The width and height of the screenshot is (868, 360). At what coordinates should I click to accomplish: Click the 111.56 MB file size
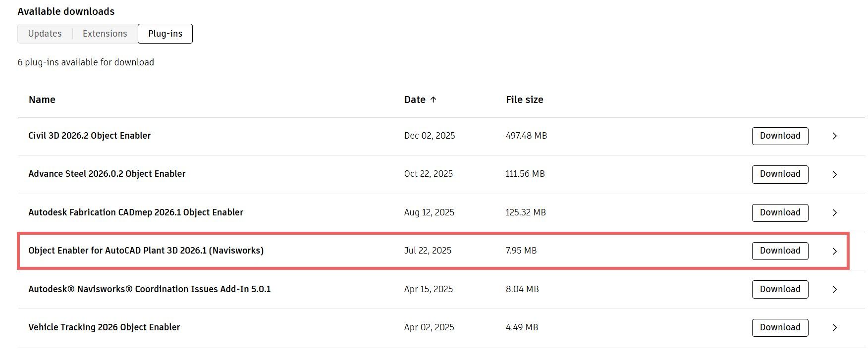click(x=525, y=174)
